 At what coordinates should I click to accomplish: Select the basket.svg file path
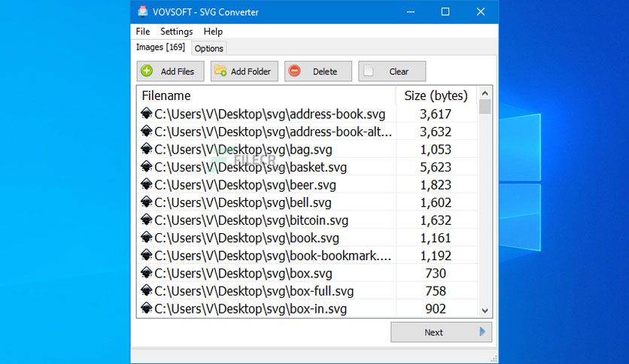pyautogui.click(x=251, y=167)
